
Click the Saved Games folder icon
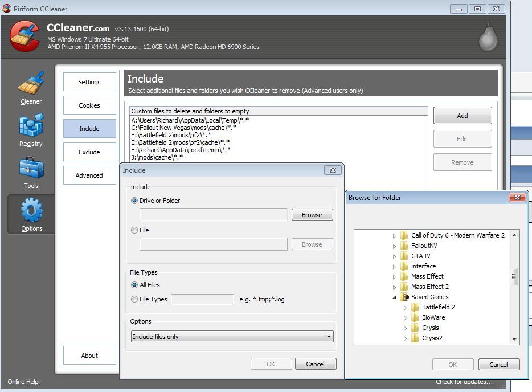pos(404,297)
